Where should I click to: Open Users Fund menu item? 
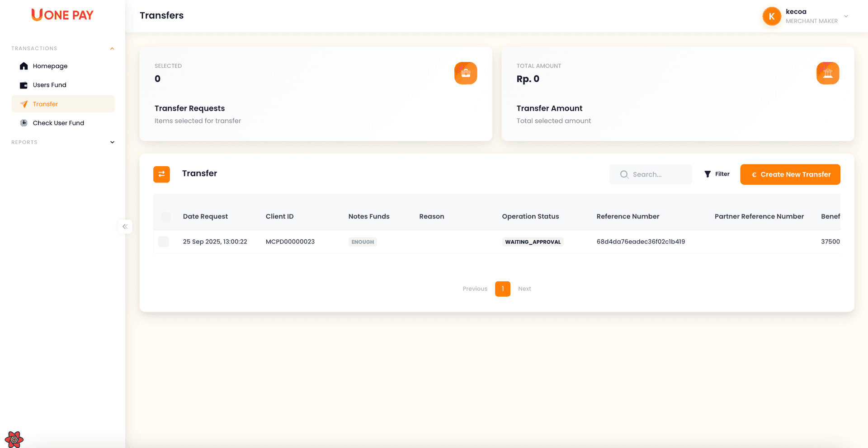coord(49,85)
